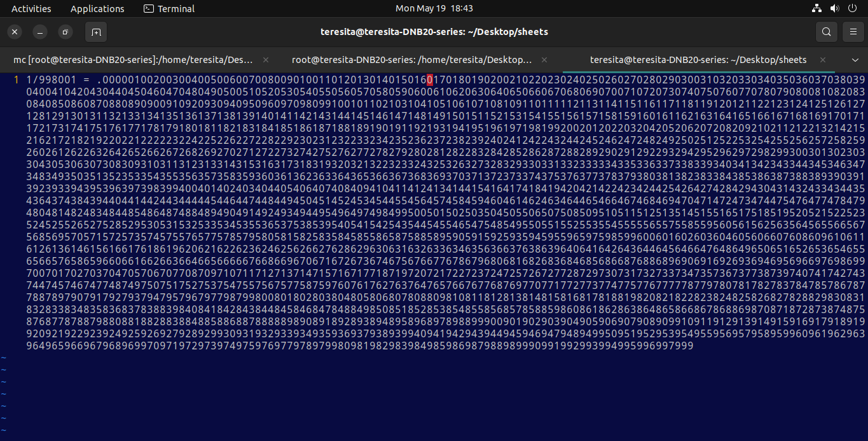The width and height of the screenshot is (868, 441).
Task: Open the terminal hamburger menu
Action: pyautogui.click(x=853, y=32)
